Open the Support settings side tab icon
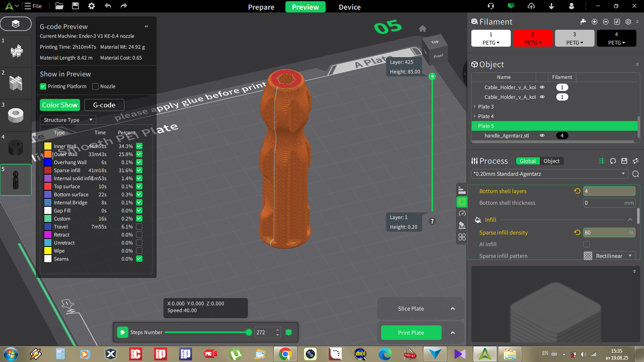Screen dimensions: 644x362 pyautogui.click(x=462, y=225)
